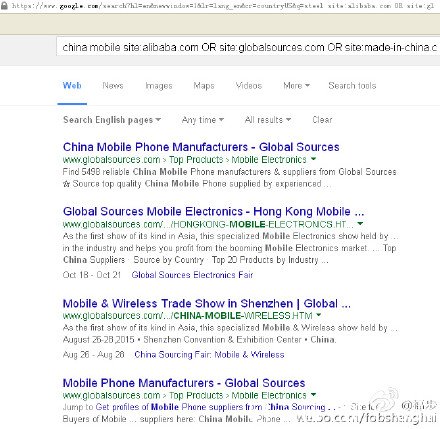Open Mobile Phone Manufacturers - Global Sources result
This screenshot has height=429, width=440.
[184, 383]
